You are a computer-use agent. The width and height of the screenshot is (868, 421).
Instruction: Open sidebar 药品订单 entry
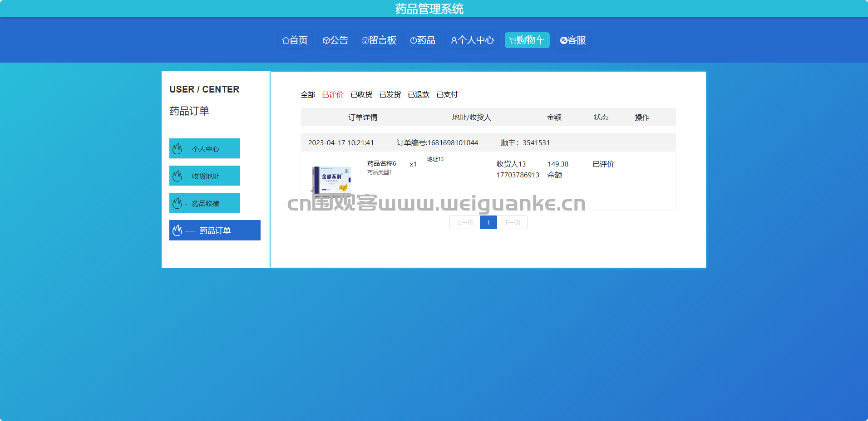point(215,230)
